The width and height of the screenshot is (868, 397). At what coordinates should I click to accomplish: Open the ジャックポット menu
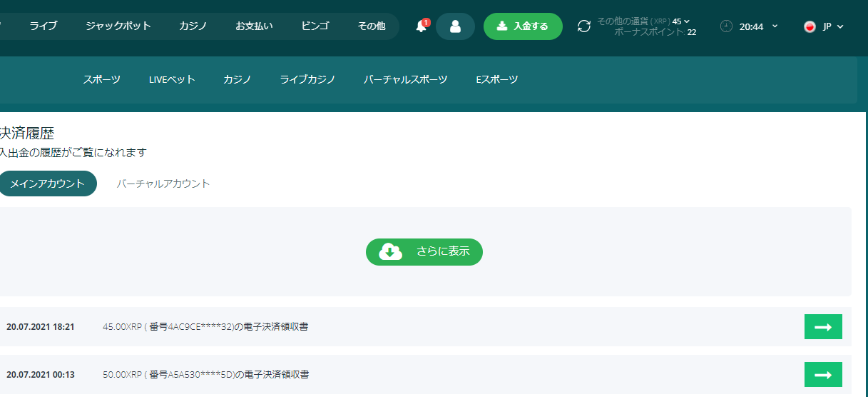coord(118,26)
